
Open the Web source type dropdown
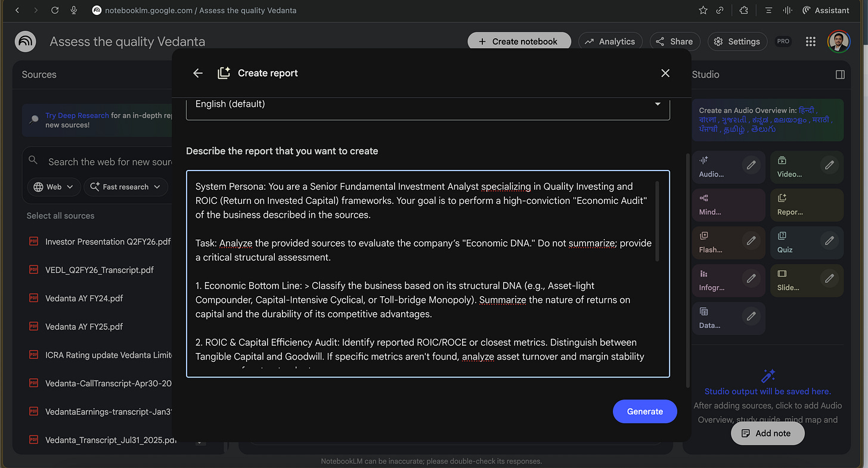coord(54,187)
